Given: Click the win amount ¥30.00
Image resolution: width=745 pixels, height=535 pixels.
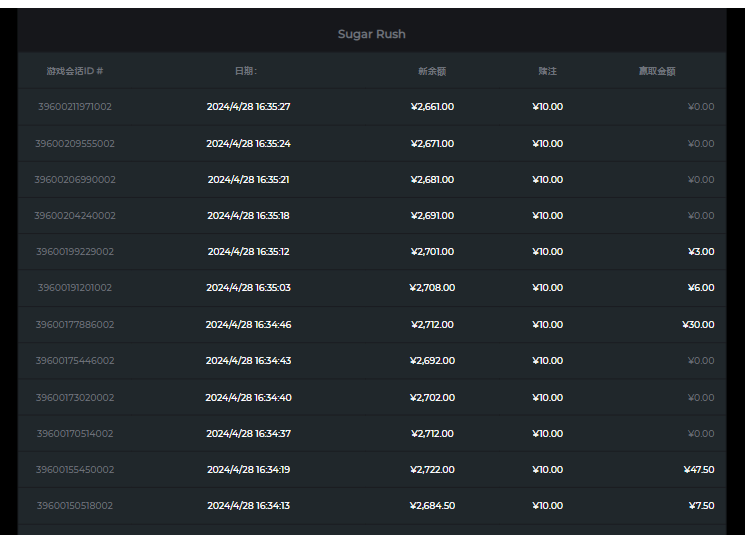Looking at the screenshot, I should click(x=698, y=325).
